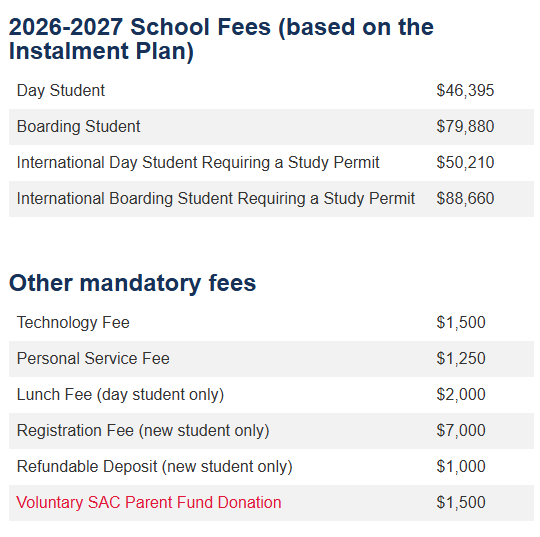540x537 pixels.
Task: Click the Refundable Deposit (new student only) text
Action: (x=155, y=466)
